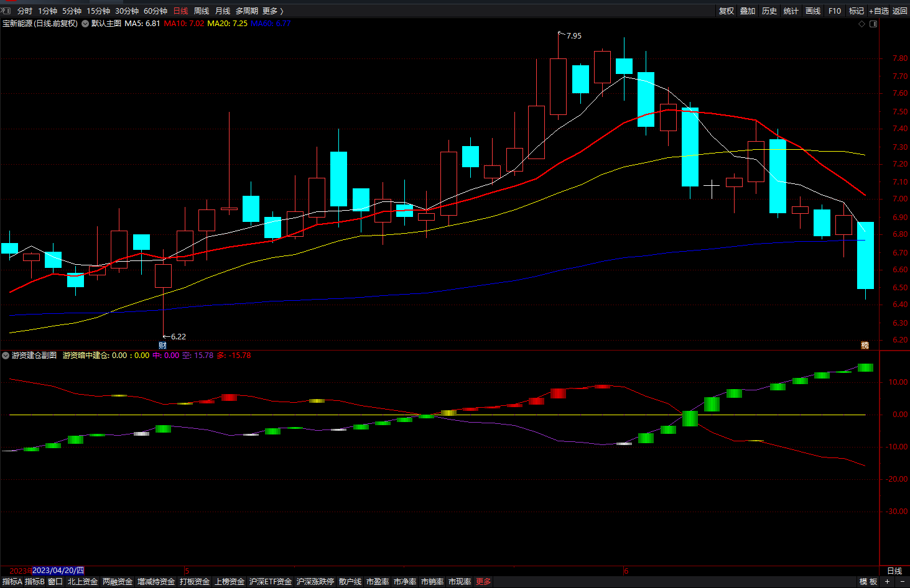Click the 日线 label at the axis corner

coord(894,571)
